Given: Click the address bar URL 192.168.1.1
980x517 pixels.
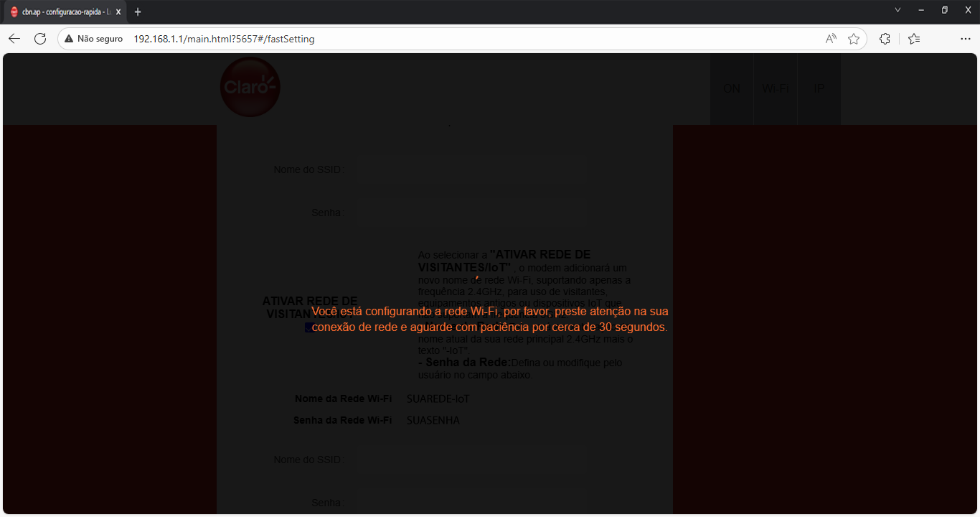Looking at the screenshot, I should tap(224, 39).
